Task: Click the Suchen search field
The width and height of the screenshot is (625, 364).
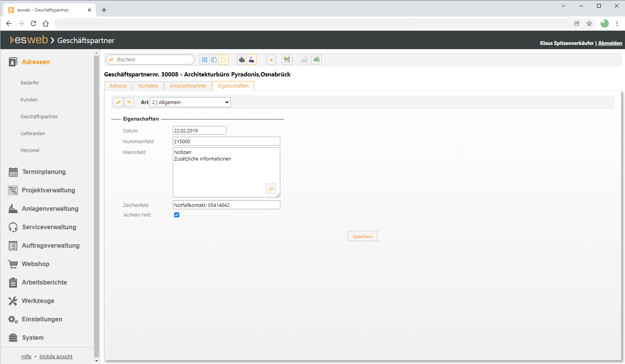Action: pos(150,60)
